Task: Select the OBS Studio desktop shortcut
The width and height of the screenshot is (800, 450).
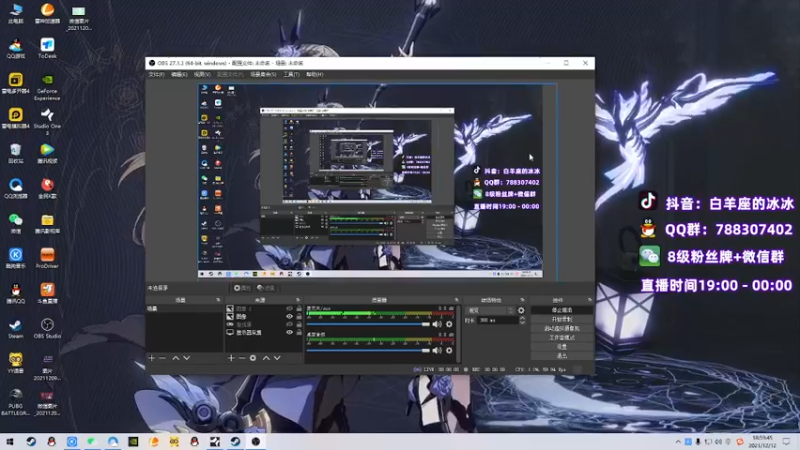Action: click(x=47, y=329)
